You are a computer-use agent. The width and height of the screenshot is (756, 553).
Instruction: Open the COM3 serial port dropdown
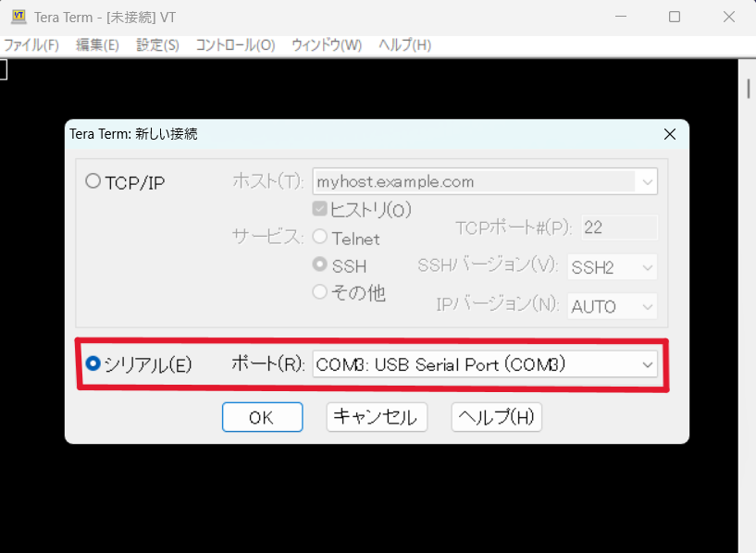click(647, 363)
